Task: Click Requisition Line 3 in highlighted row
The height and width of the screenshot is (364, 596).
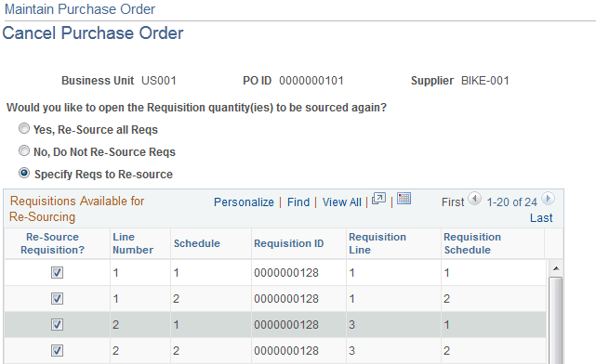Action: 352,324
